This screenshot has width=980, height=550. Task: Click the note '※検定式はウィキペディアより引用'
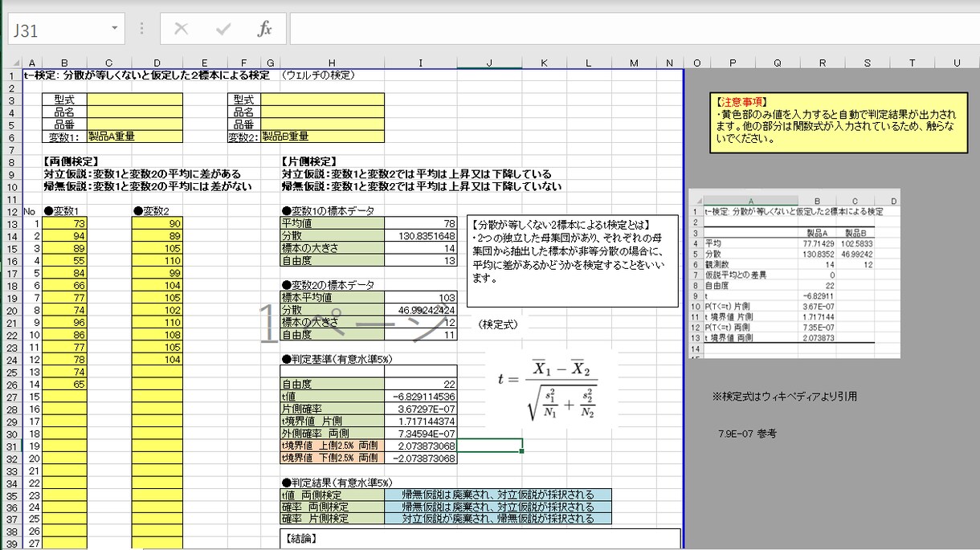(784, 397)
